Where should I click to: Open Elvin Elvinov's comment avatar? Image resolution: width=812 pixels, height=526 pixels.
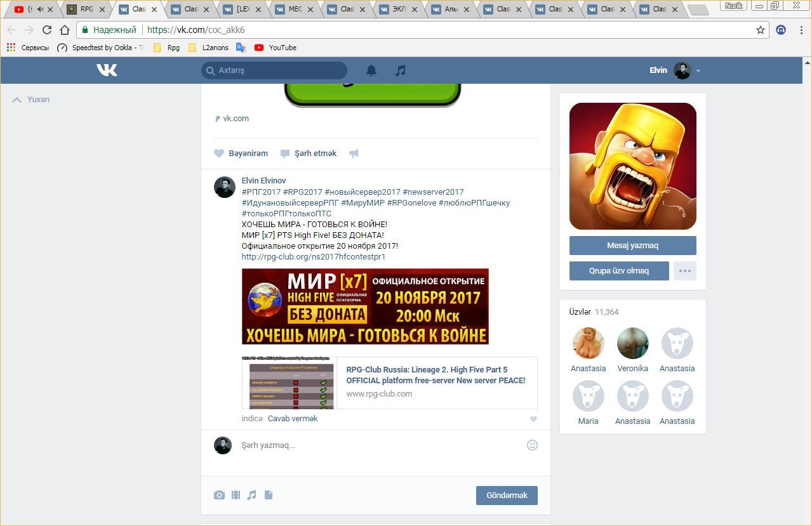225,187
